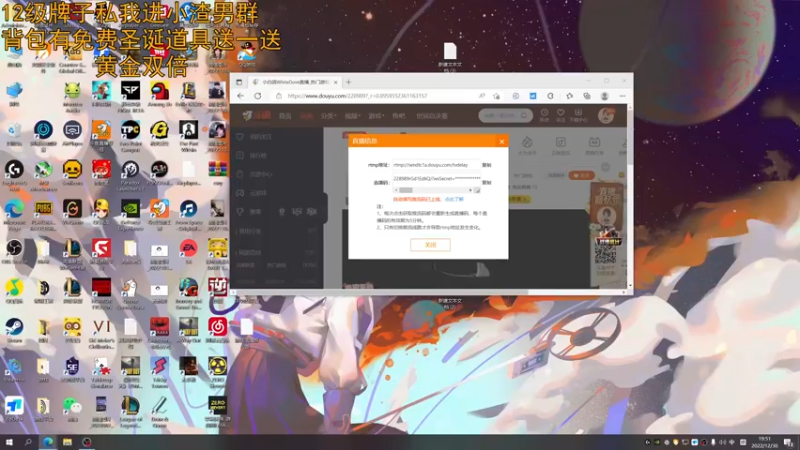This screenshot has width=800, height=450.
Task: Expand 视频 dropdown in Douyu navigation
Action: [x=352, y=116]
